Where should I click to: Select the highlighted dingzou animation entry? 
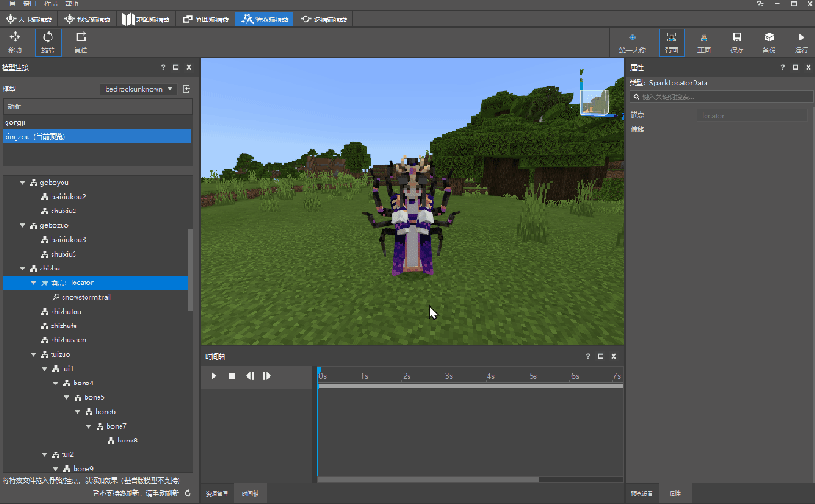(x=98, y=137)
